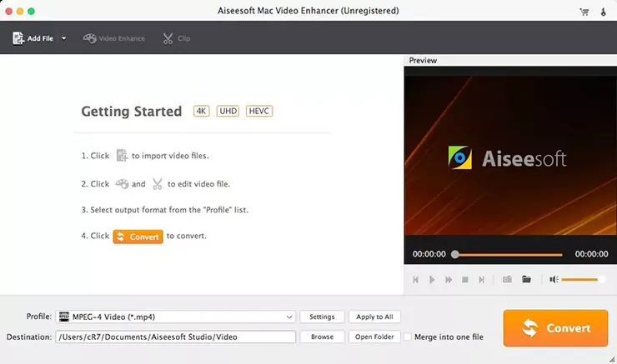Play the preview video

click(x=432, y=280)
